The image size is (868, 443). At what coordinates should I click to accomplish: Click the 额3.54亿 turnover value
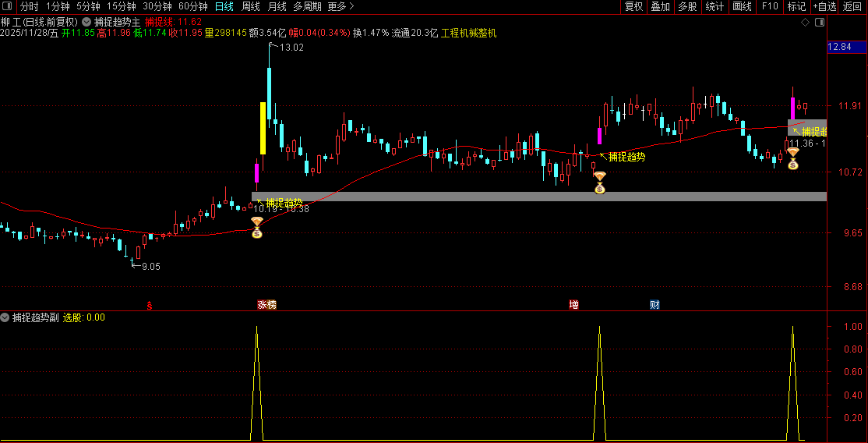point(267,34)
